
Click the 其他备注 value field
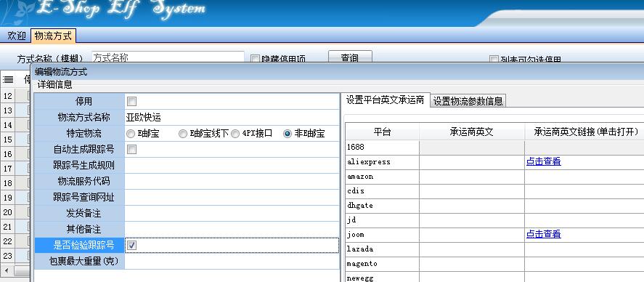[x=232, y=229]
